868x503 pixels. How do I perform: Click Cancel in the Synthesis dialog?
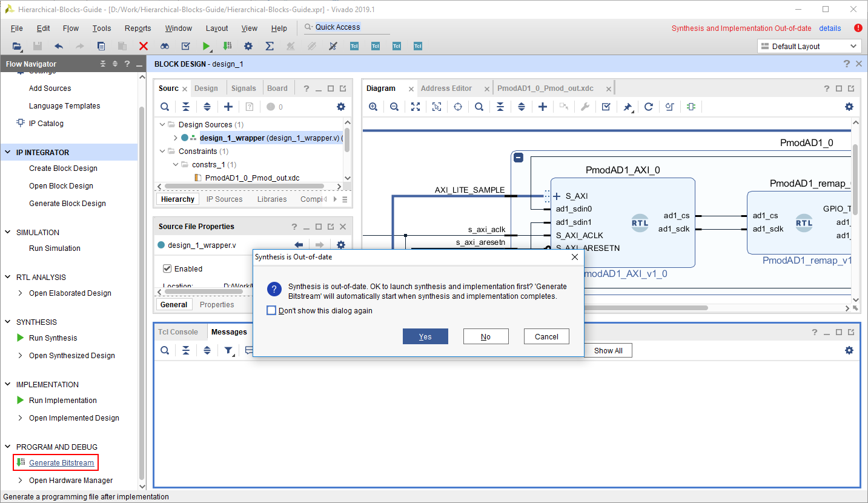546,336
